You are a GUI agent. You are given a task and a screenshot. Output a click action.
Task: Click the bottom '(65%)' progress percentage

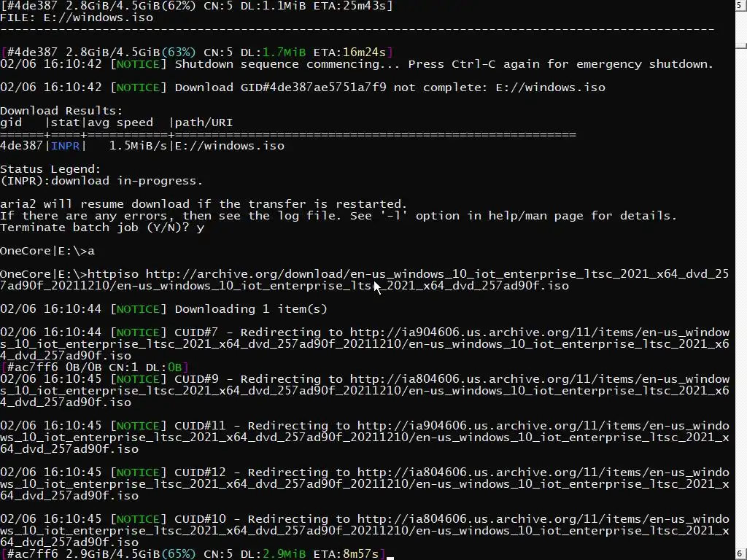coord(178,554)
